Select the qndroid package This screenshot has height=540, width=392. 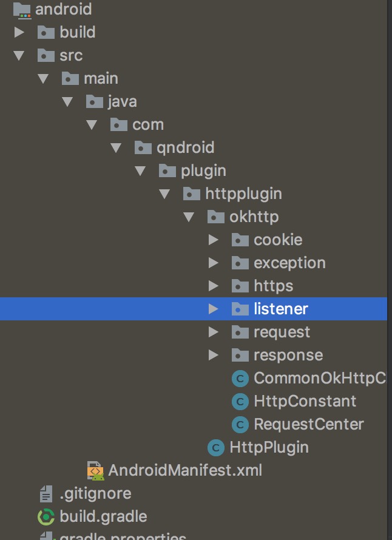(x=185, y=147)
